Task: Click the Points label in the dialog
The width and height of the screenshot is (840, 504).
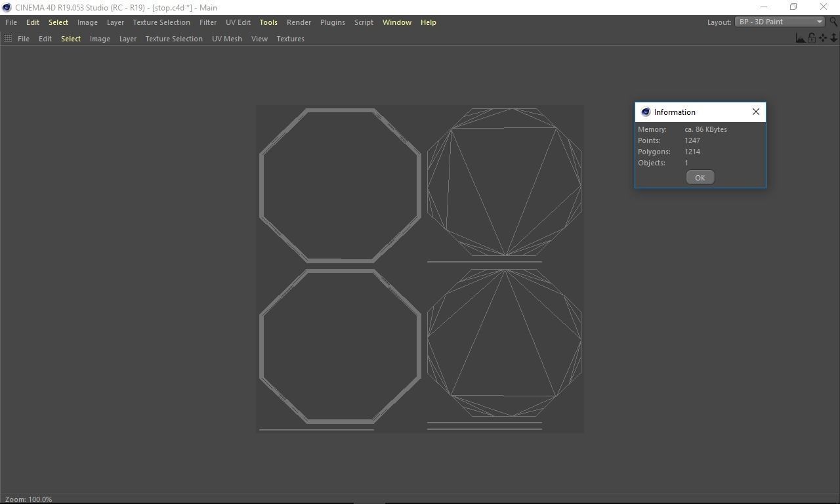Action: pyautogui.click(x=649, y=140)
